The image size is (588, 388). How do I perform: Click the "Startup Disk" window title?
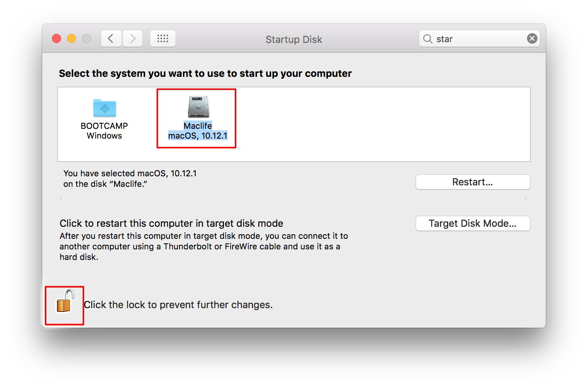tap(294, 40)
